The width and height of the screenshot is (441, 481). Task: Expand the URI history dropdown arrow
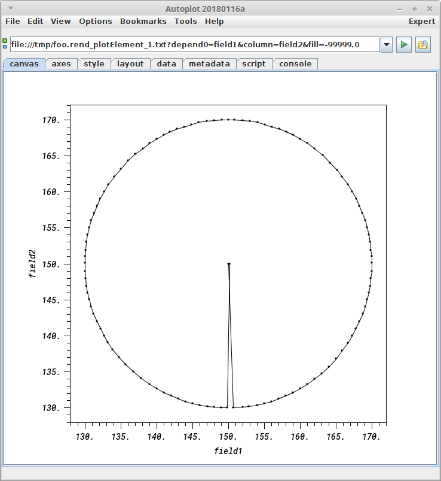tap(386, 44)
